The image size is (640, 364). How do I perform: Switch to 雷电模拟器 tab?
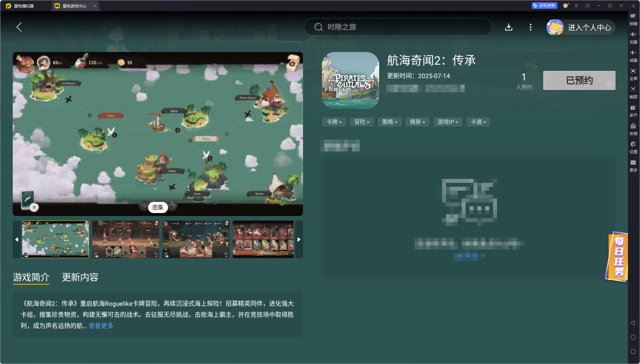pos(20,6)
